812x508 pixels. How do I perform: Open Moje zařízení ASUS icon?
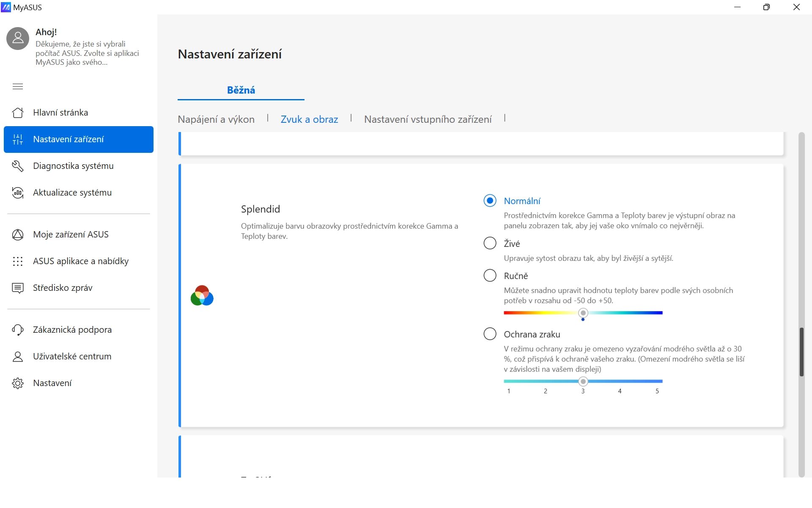click(x=18, y=235)
